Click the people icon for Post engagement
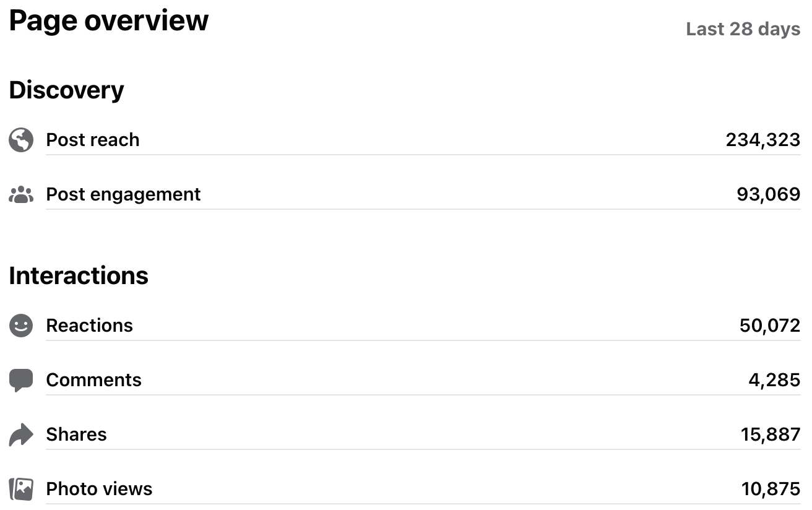812x510 pixels. coord(21,194)
